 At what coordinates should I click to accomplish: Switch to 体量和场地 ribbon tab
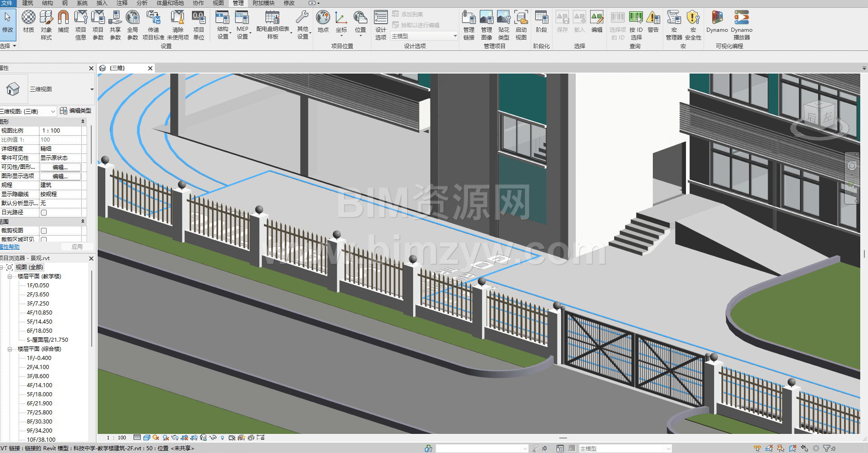(x=170, y=3)
